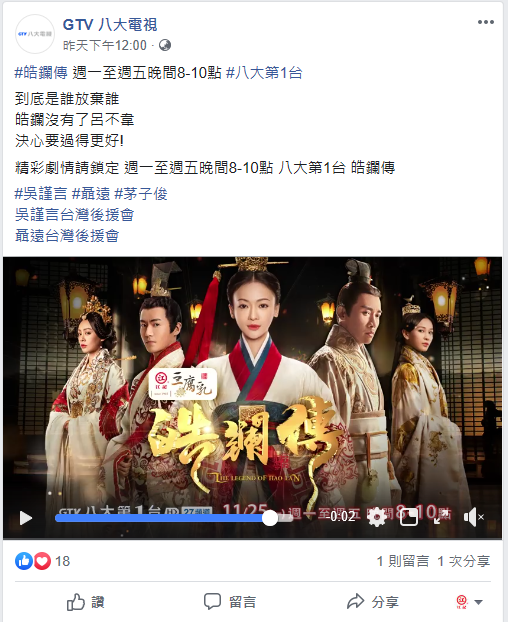The image size is (508, 622).
Task: Switch video to picture-in-picture mode
Action: (x=409, y=517)
